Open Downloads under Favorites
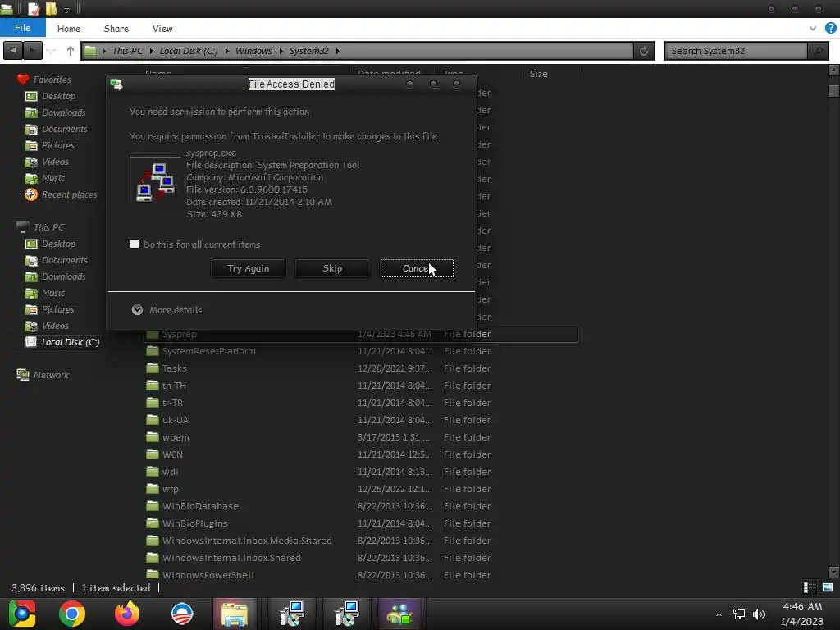 coord(64,112)
